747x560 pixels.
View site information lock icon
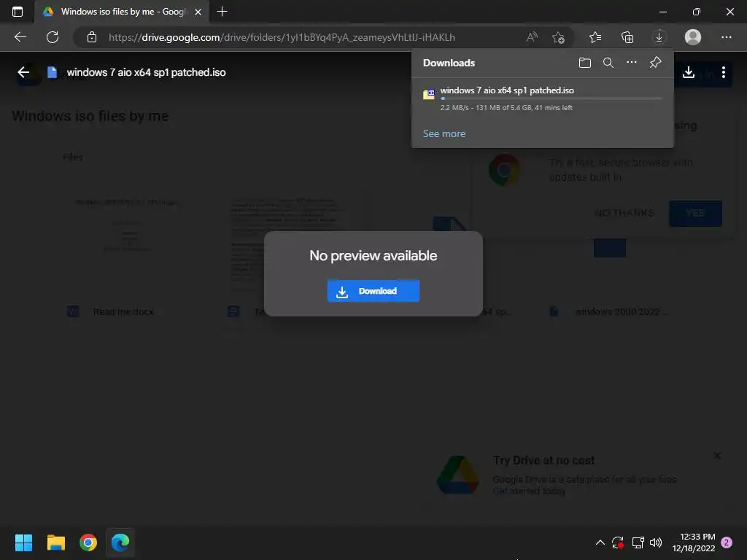click(x=92, y=37)
